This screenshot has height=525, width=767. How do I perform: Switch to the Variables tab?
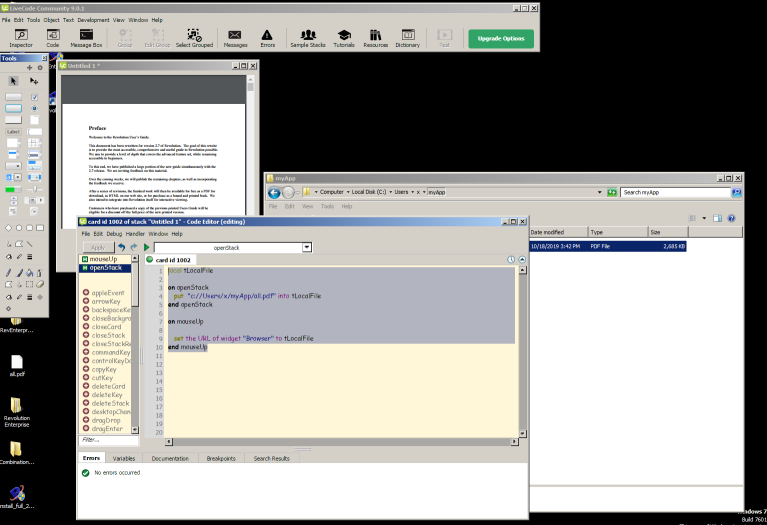pyautogui.click(x=124, y=458)
